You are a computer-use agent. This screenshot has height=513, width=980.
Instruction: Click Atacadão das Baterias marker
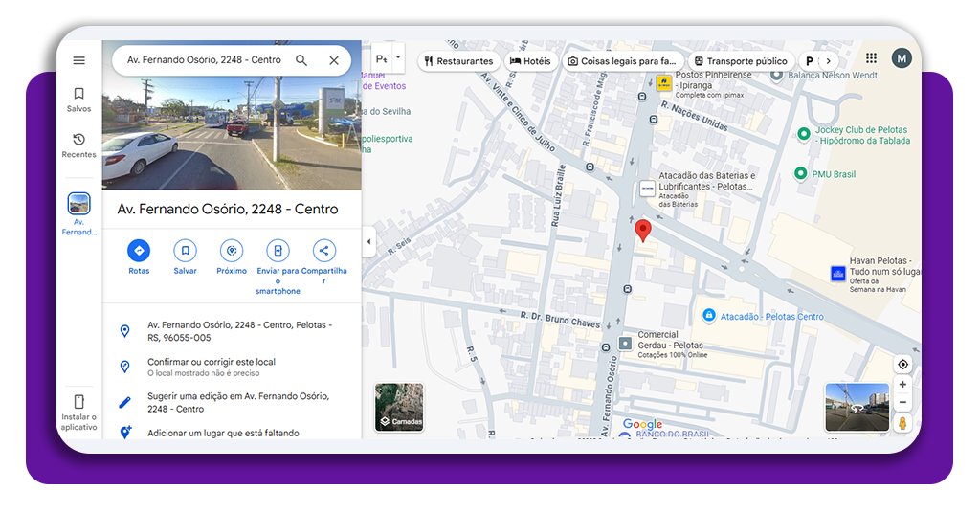pos(647,188)
